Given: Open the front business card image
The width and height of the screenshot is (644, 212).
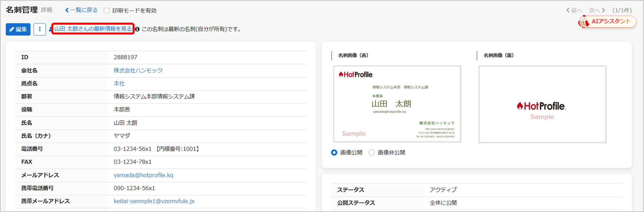Looking at the screenshot, I should 397,104.
